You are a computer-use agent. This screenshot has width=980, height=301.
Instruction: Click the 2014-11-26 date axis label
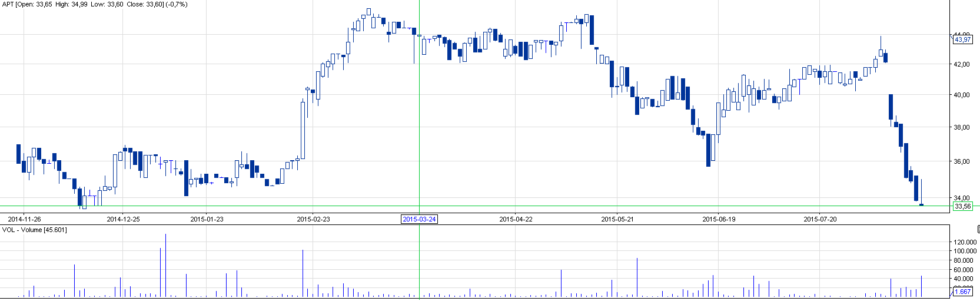[x=24, y=219]
